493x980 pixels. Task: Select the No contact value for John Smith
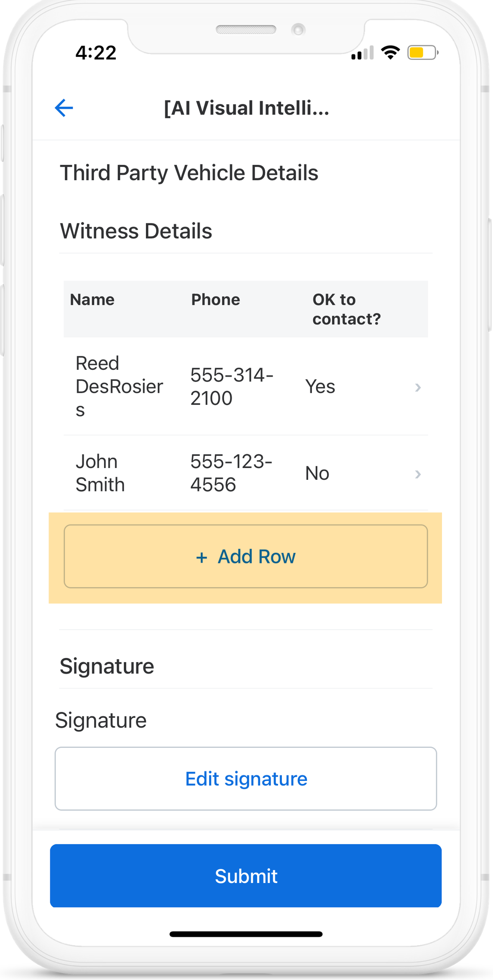pos(317,473)
